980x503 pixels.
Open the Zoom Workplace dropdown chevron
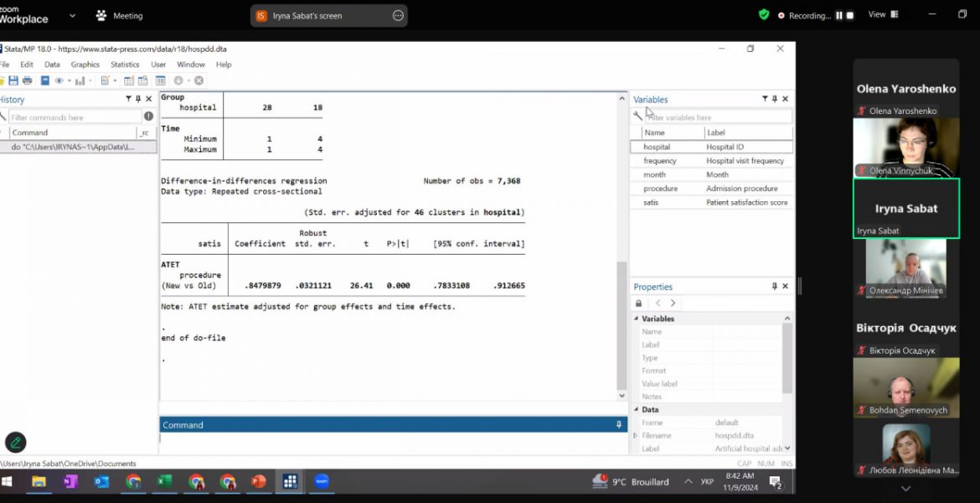tap(73, 16)
